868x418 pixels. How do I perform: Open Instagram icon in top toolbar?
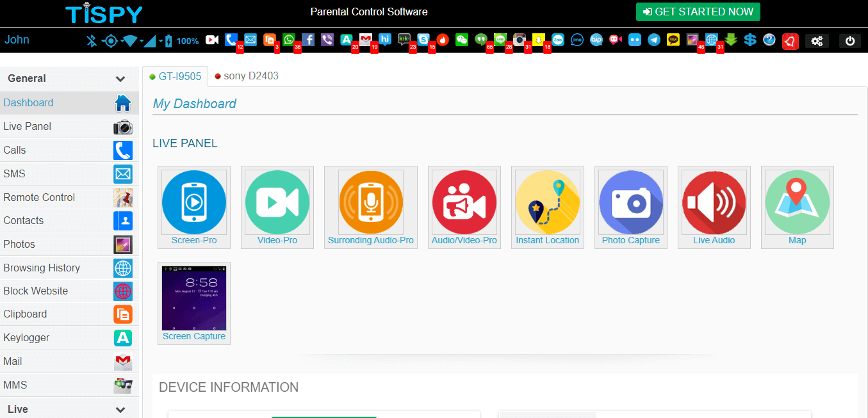(x=520, y=40)
